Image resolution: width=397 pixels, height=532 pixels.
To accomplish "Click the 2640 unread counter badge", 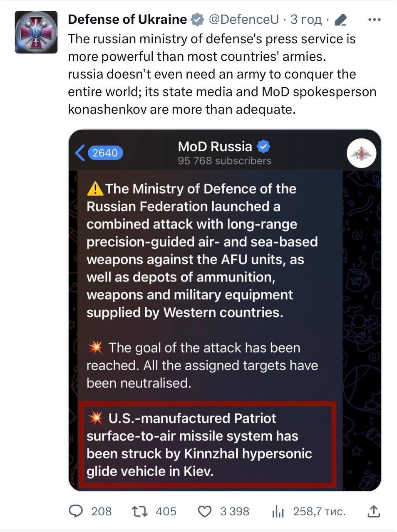I will [105, 153].
